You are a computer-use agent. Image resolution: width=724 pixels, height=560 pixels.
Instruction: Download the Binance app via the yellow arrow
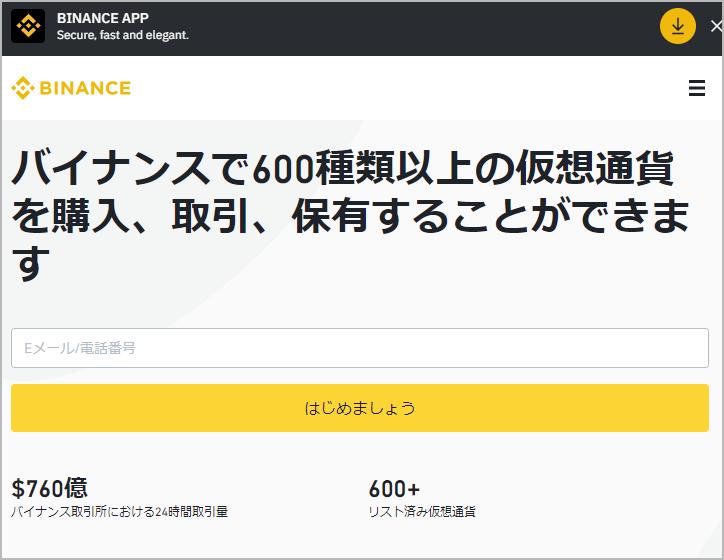point(677,26)
